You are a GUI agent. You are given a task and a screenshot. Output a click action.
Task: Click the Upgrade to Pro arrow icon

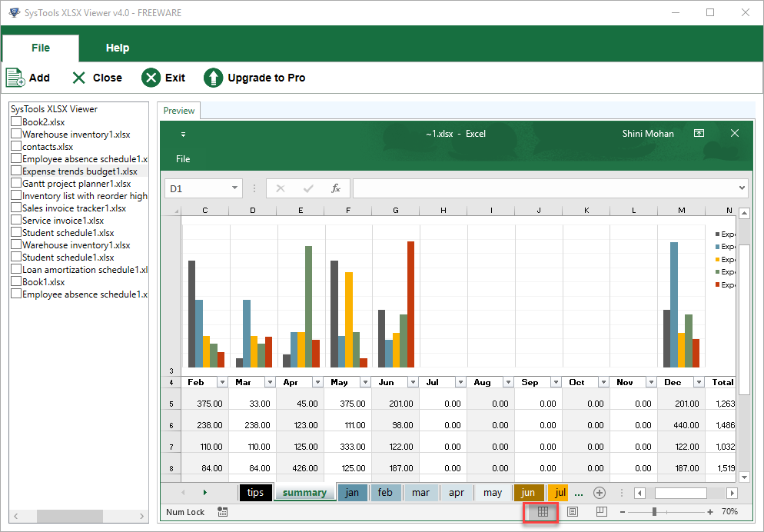tap(213, 78)
